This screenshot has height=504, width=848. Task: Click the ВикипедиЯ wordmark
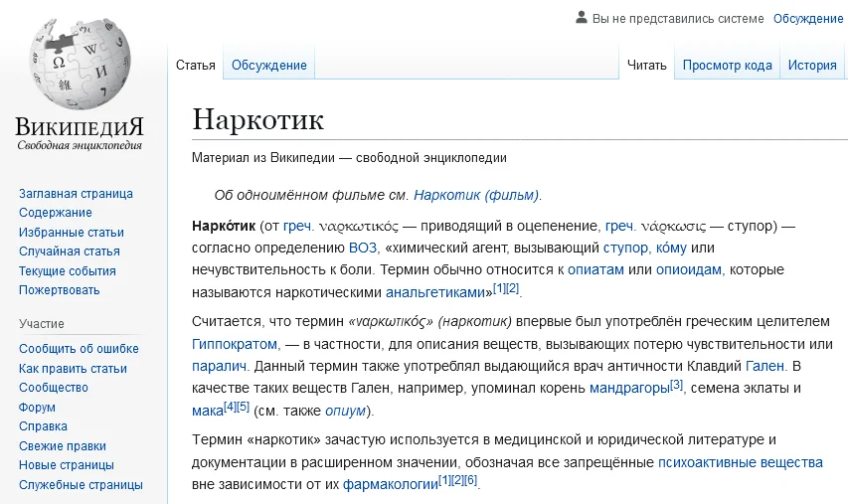[x=80, y=126]
